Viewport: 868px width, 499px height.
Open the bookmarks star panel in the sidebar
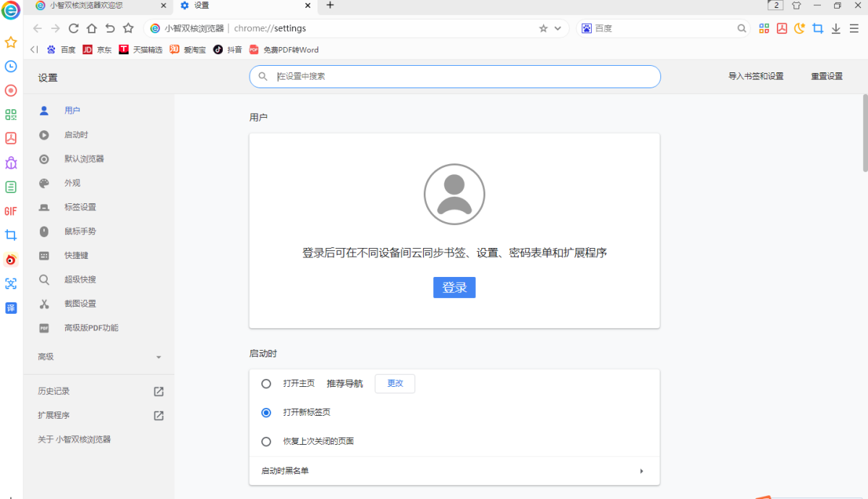(11, 43)
